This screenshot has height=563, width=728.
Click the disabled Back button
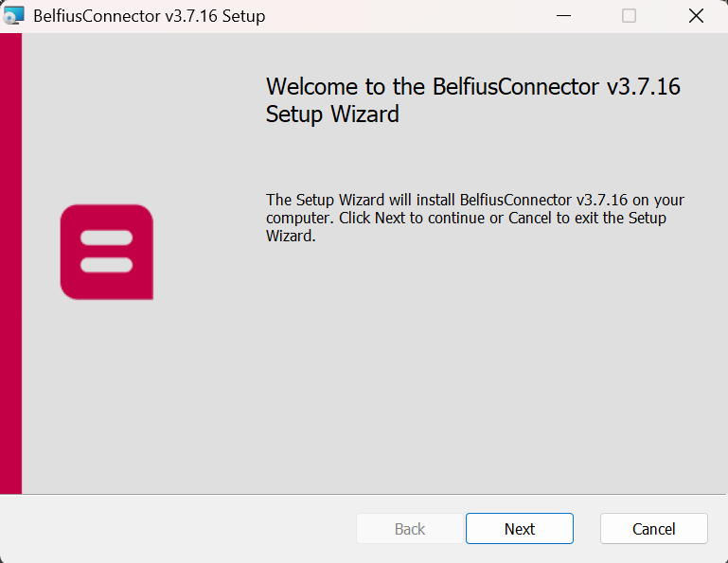(410, 529)
